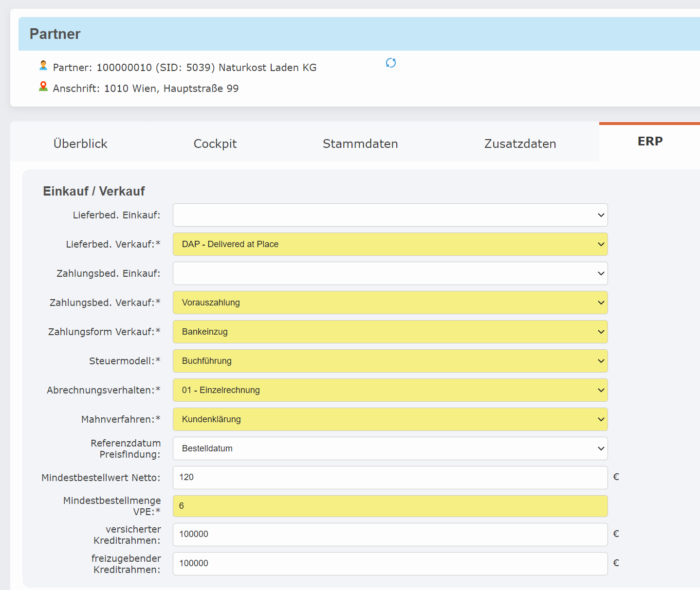Click the Mindestbestellmenge VPE field

[x=389, y=506]
